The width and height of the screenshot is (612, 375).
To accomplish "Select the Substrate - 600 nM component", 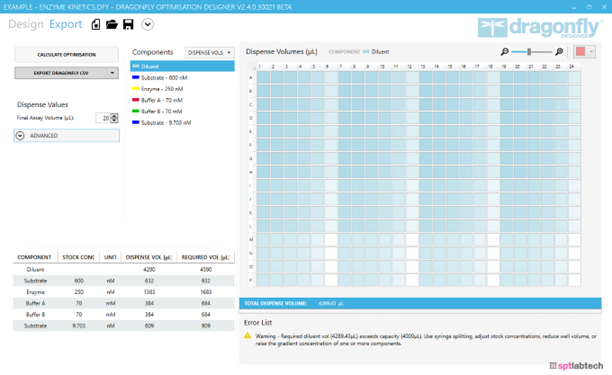I will pos(182,78).
